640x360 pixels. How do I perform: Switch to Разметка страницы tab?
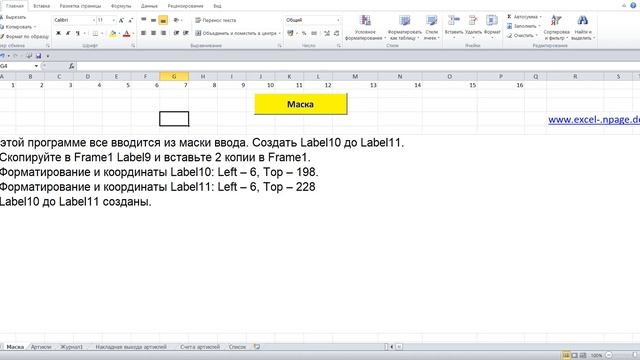pos(80,6)
